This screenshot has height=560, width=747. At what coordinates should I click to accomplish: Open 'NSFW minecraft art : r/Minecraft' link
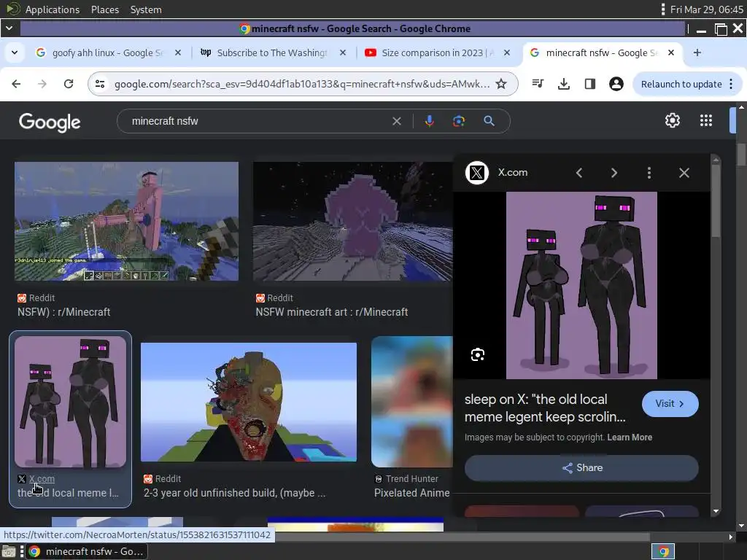tap(332, 312)
